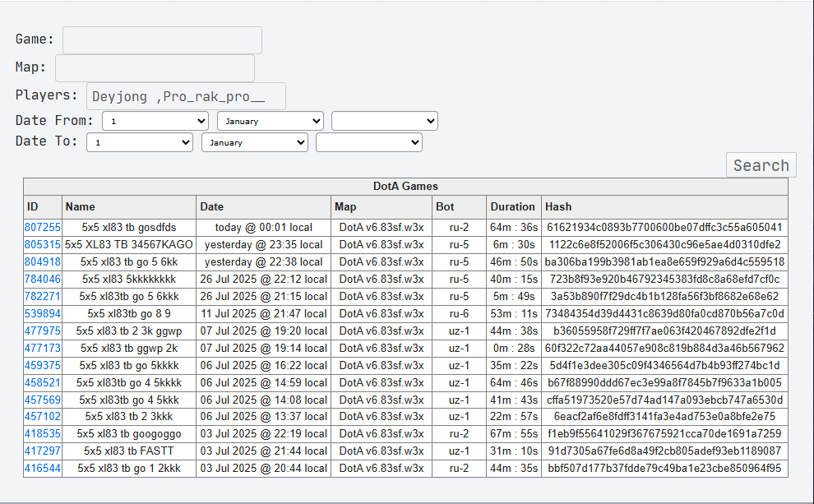The height and width of the screenshot is (504, 814).
Task: Open the Date From day dropdown
Action: [x=155, y=121]
